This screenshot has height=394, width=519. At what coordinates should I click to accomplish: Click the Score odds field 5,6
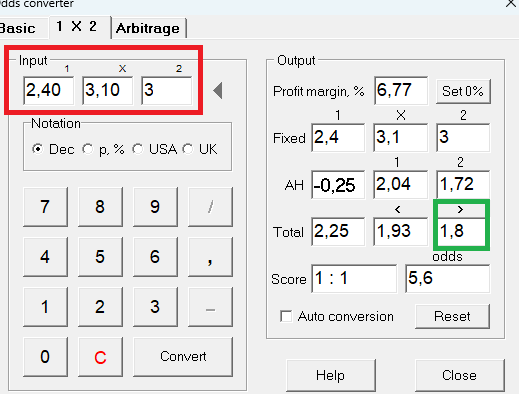click(447, 279)
